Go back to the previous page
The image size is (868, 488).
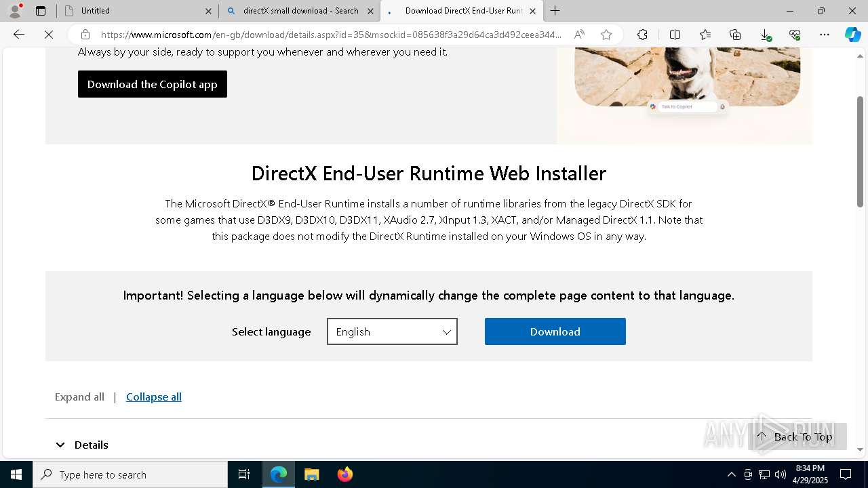coord(19,35)
